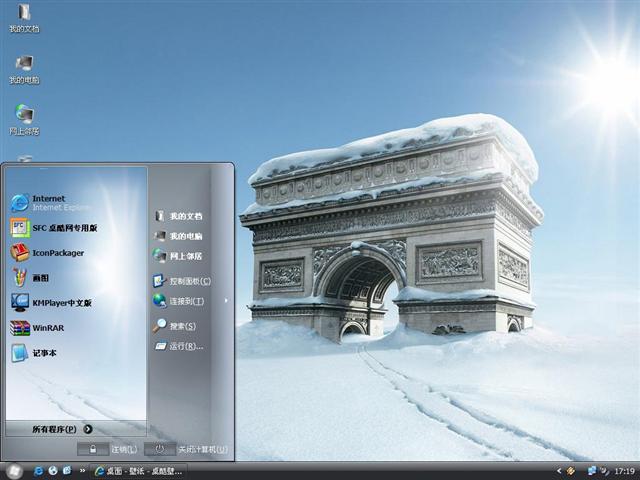640x480 pixels.
Task: Expand hidden system tray icons arrow
Action: click(x=559, y=471)
